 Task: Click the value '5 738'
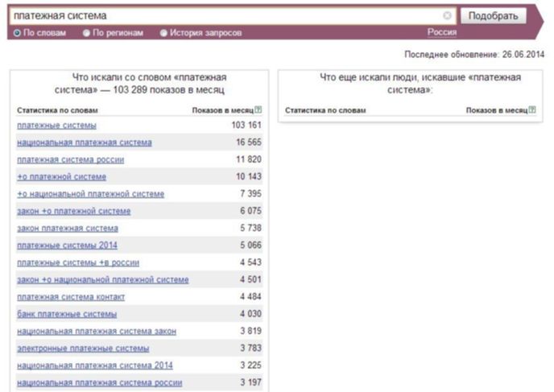click(x=251, y=228)
